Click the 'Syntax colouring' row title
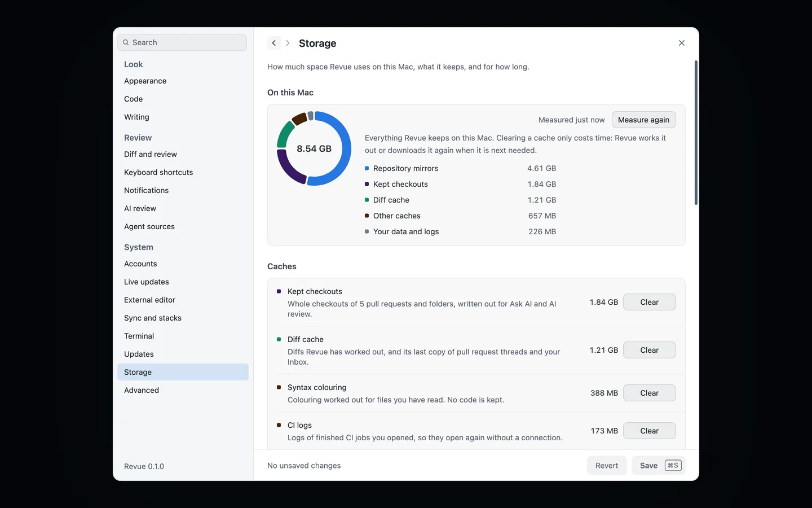This screenshot has width=812, height=508. coord(317,387)
